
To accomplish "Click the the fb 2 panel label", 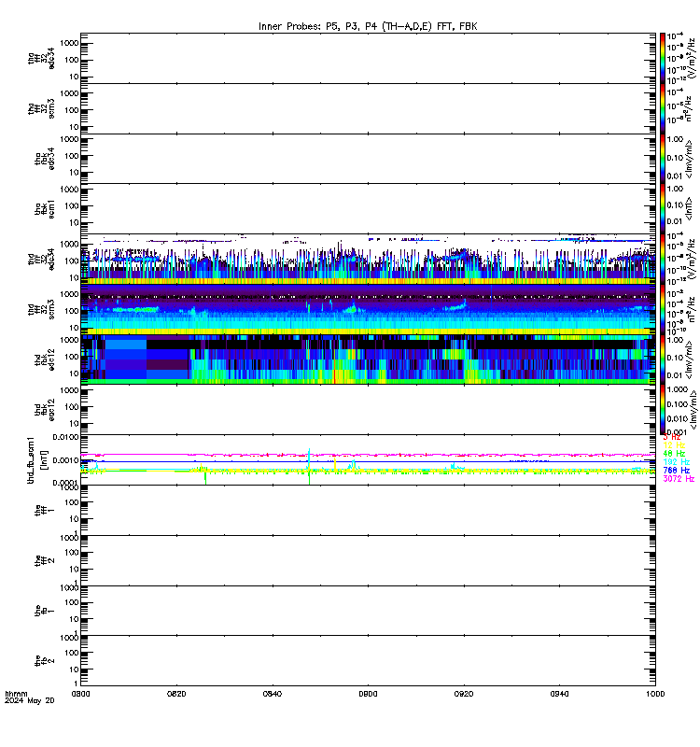I will click(45, 661).
